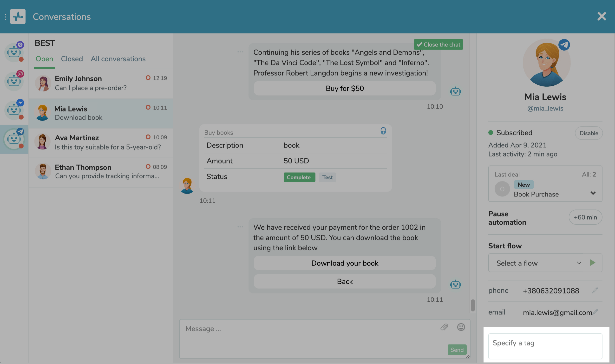Open options dots beside payment message
This screenshot has height=364, width=615.
(x=240, y=227)
